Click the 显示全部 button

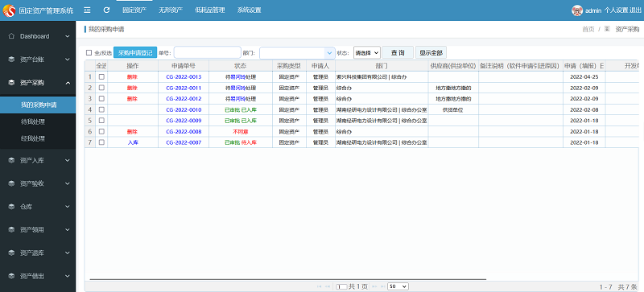(x=431, y=52)
